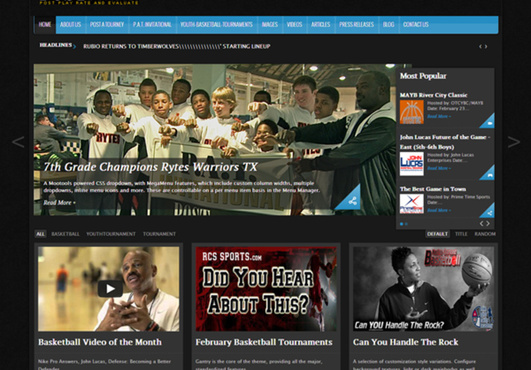This screenshot has width=531, height=370.
Task: Sort articles by Default
Action: pos(437,234)
